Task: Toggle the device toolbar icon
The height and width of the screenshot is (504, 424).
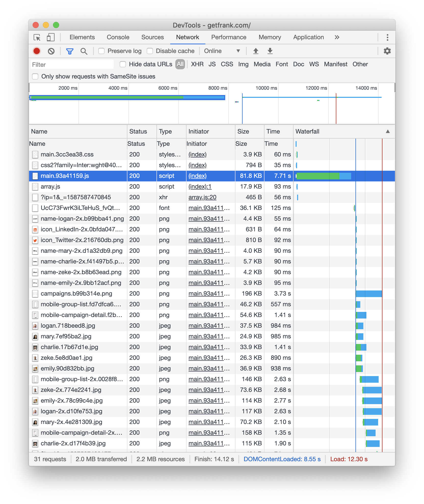Action: click(51, 37)
